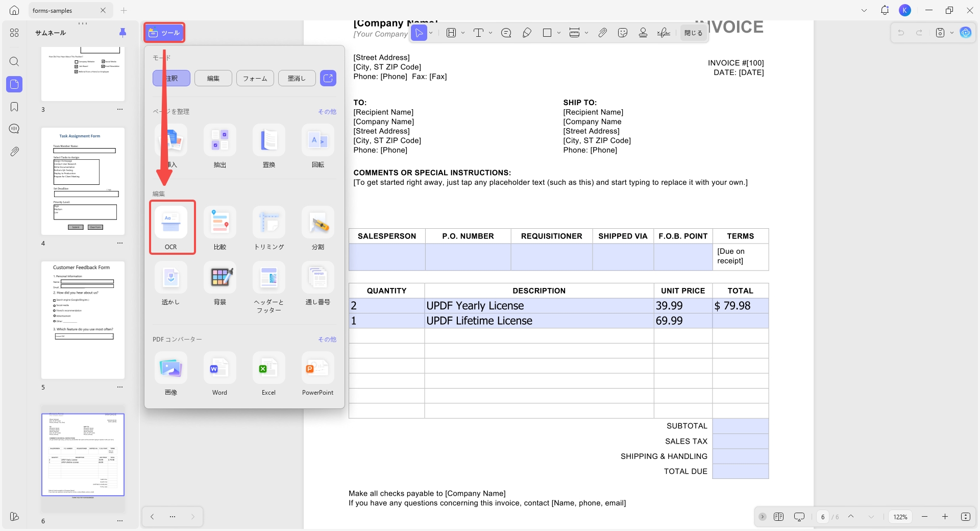Switch to フォーム form mode
980x531 pixels.
coord(255,78)
